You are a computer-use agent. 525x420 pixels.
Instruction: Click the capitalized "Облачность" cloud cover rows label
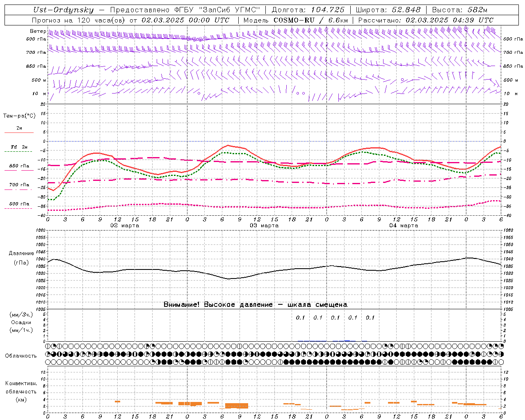[x=21, y=356]
